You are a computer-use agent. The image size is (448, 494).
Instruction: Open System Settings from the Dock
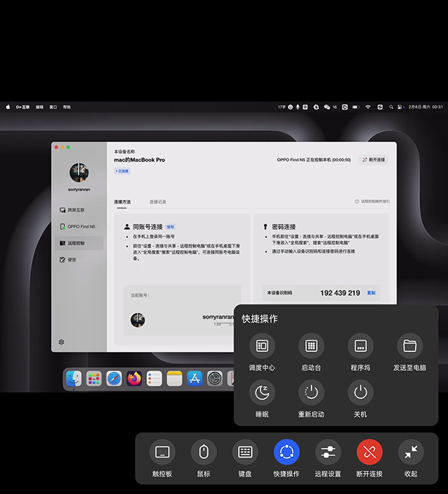215,379
